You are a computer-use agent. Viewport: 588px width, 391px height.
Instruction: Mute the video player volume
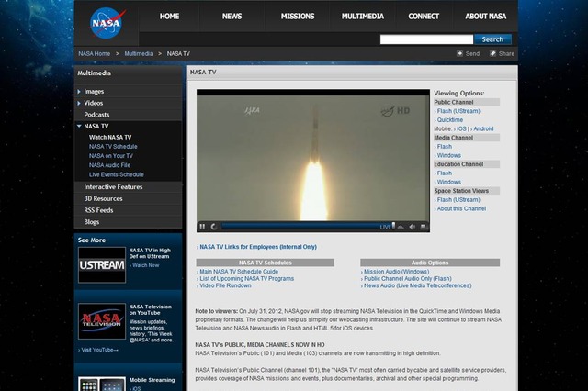(413, 226)
